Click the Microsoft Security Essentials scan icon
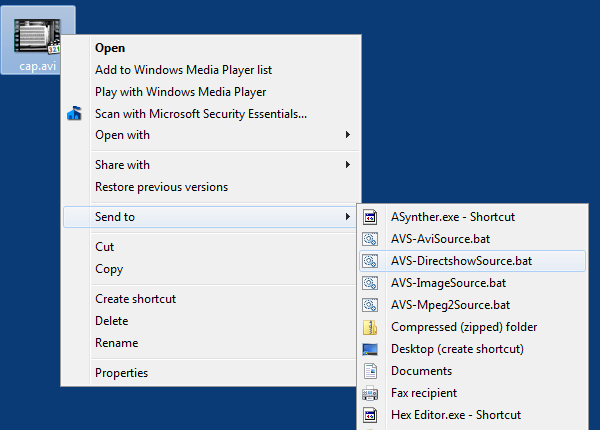Viewport: 600px width, 430px height. click(74, 114)
